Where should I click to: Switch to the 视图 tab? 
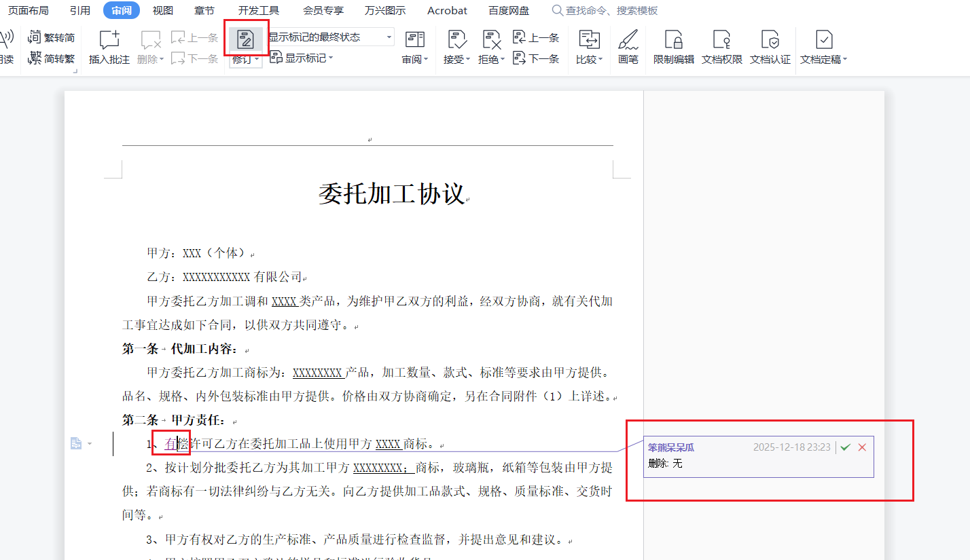162,10
